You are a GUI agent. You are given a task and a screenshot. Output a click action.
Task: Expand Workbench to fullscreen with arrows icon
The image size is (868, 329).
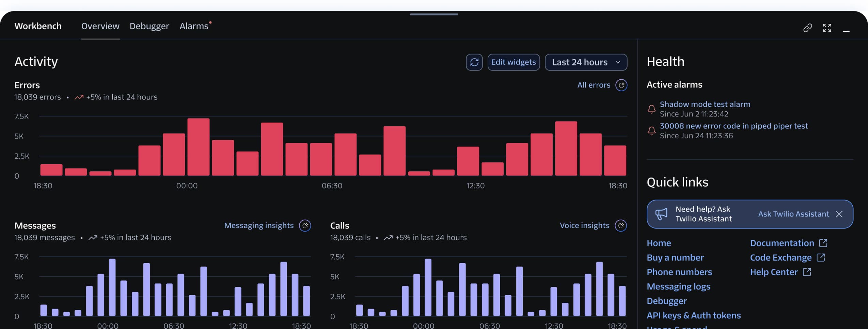(x=827, y=28)
